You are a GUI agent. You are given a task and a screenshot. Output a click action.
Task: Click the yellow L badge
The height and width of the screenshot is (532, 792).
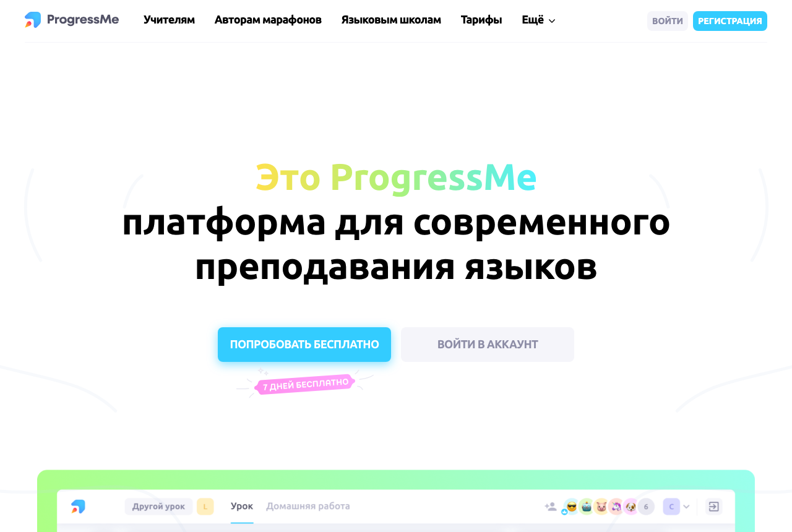(x=205, y=507)
